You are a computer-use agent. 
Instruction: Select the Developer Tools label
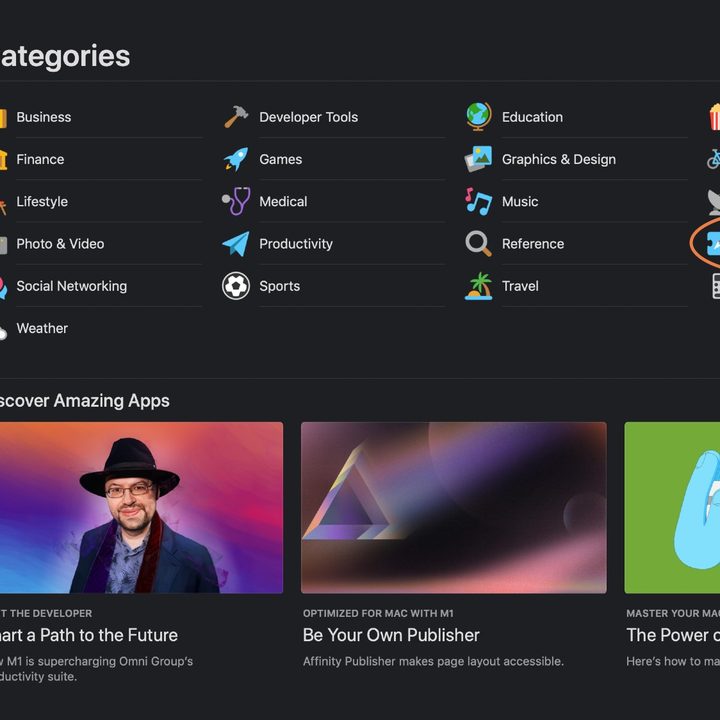[x=309, y=117]
